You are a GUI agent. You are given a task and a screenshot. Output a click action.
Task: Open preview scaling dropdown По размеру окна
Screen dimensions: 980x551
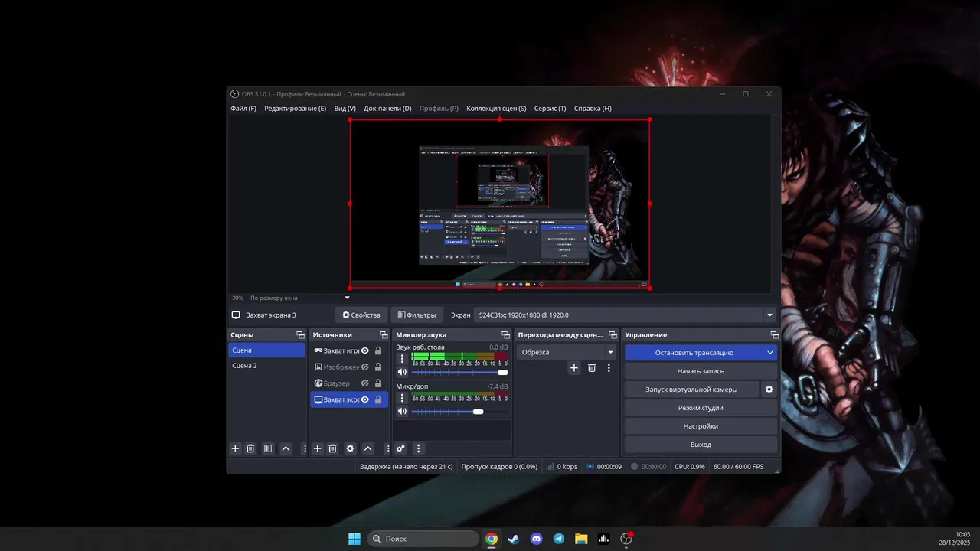[347, 298]
